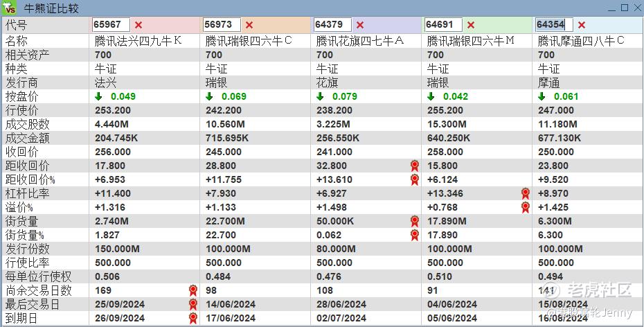
Task: Click the 代号 row label
Action: [x=16, y=25]
